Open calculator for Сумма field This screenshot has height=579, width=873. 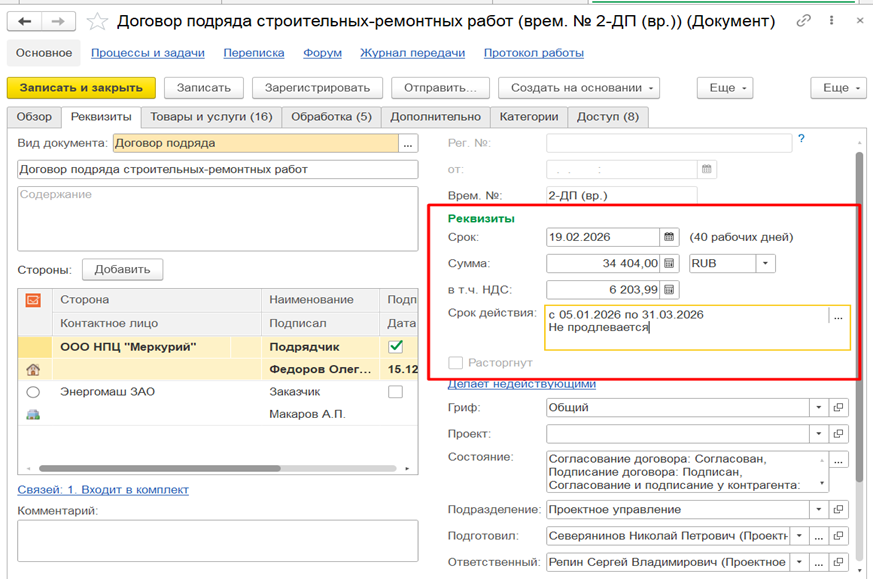[669, 263]
